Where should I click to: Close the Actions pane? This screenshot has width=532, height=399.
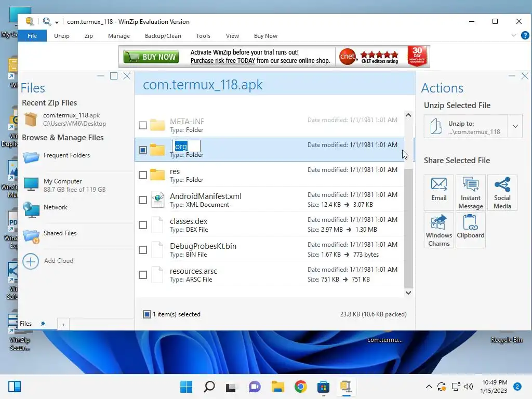525,76
